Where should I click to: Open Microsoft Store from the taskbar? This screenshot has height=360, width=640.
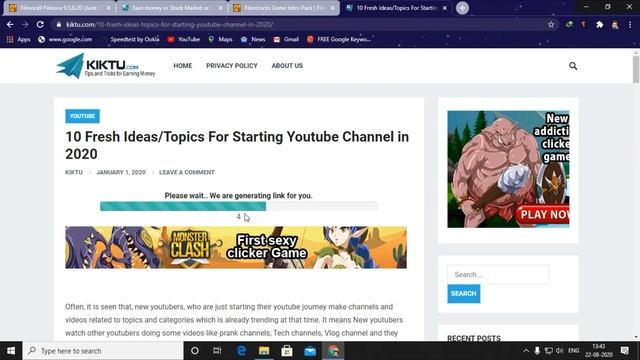coord(287,351)
